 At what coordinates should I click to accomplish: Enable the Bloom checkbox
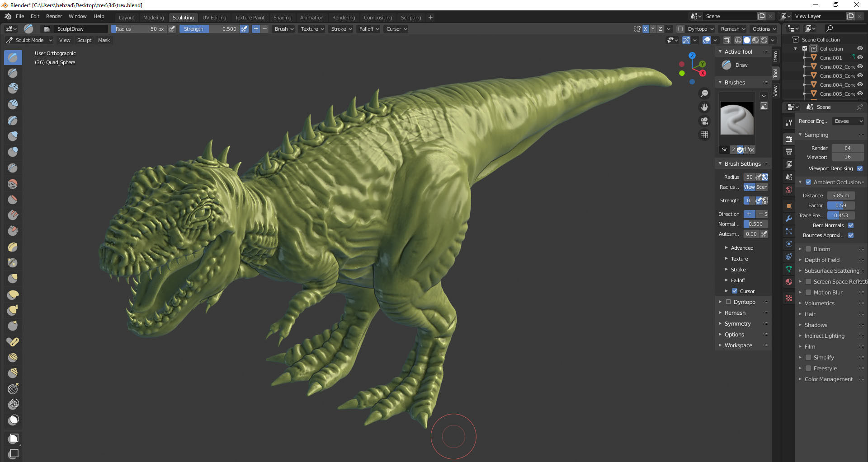[808, 249]
